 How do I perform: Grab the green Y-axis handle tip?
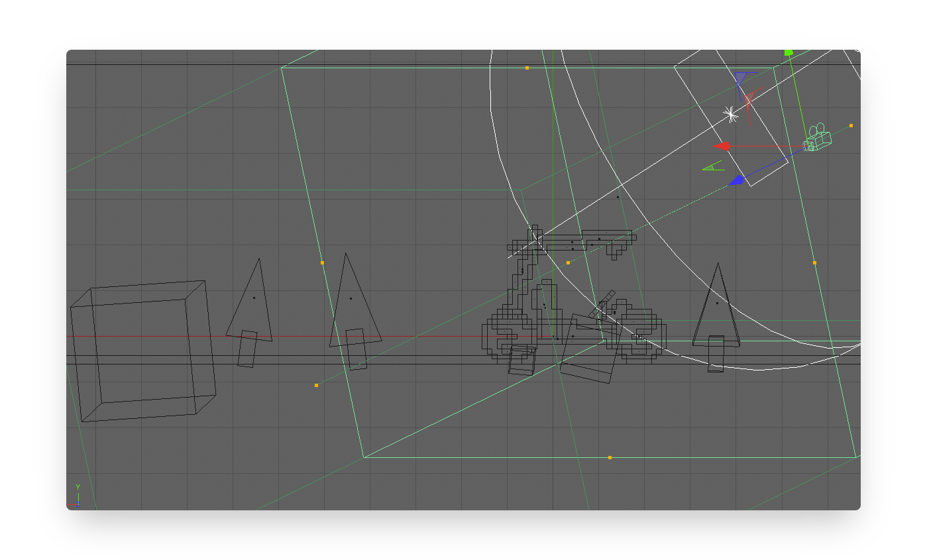pyautogui.click(x=789, y=52)
